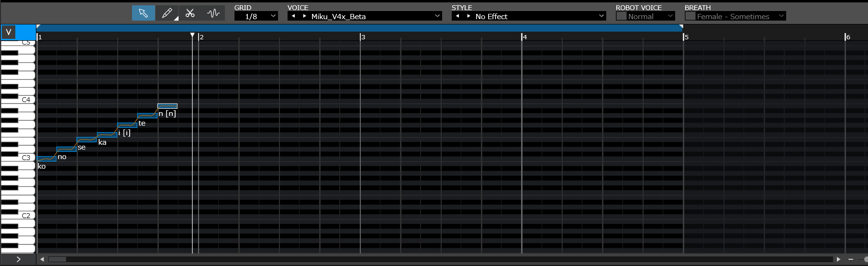The width and height of the screenshot is (868, 266).
Task: Click the playhead marker near measure 2
Action: [192, 35]
